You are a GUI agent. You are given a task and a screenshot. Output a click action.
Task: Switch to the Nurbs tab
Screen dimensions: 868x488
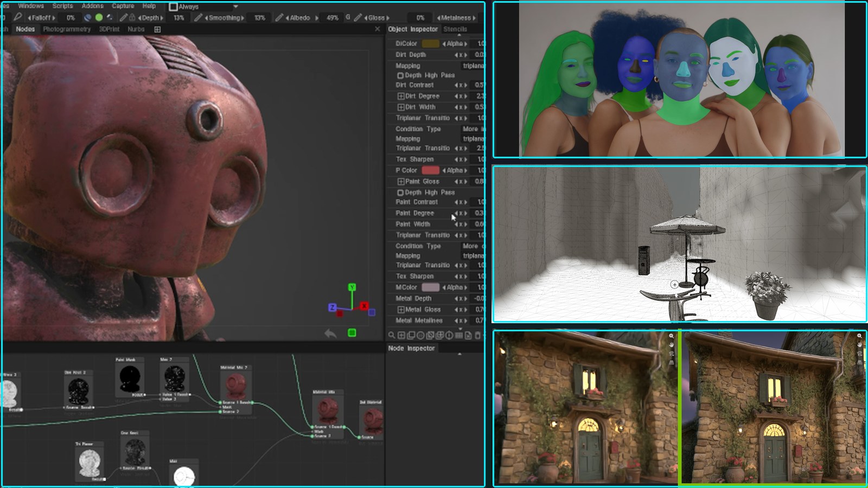pos(136,29)
